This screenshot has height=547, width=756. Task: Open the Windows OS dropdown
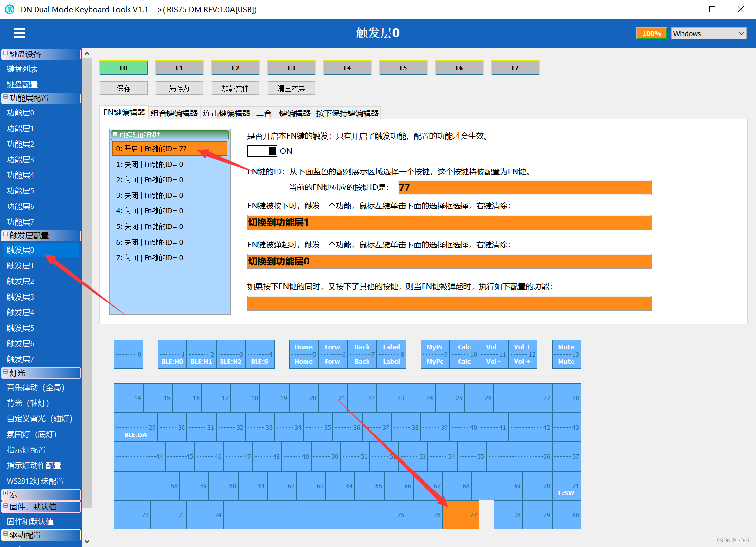pos(709,33)
